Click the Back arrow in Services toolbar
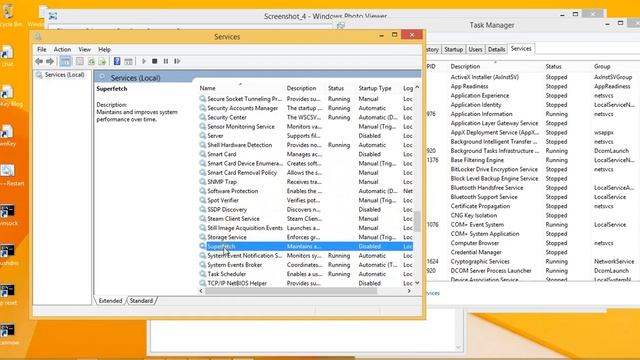This screenshot has height=360, width=640. 39,61
